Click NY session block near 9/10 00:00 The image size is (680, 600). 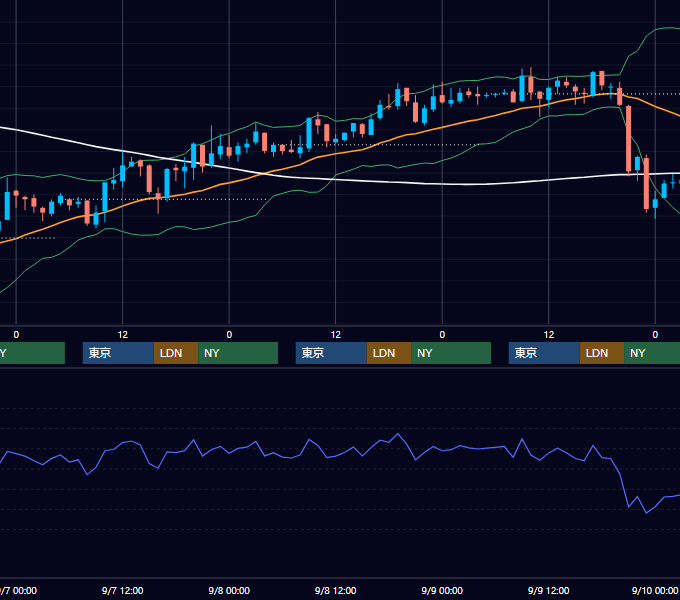tap(652, 353)
